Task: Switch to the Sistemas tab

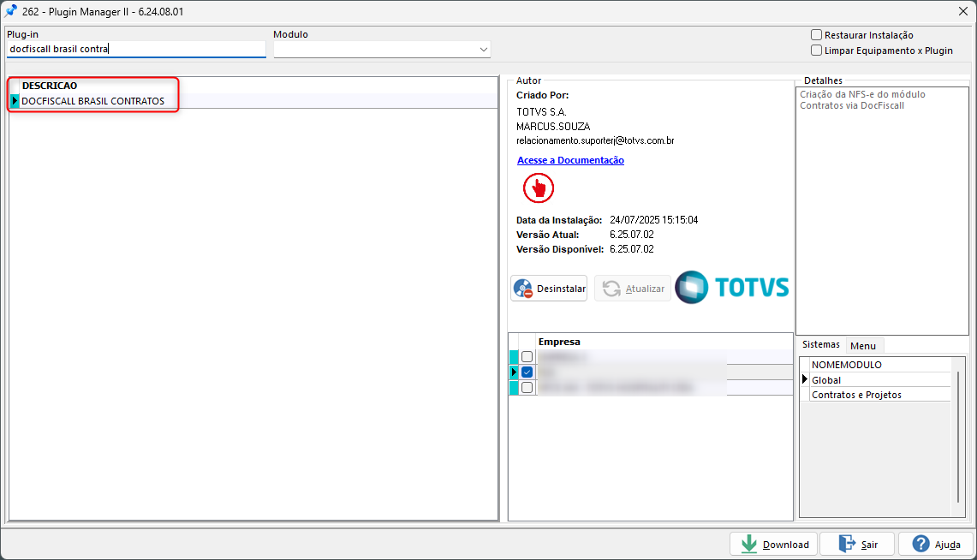Action: [820, 344]
